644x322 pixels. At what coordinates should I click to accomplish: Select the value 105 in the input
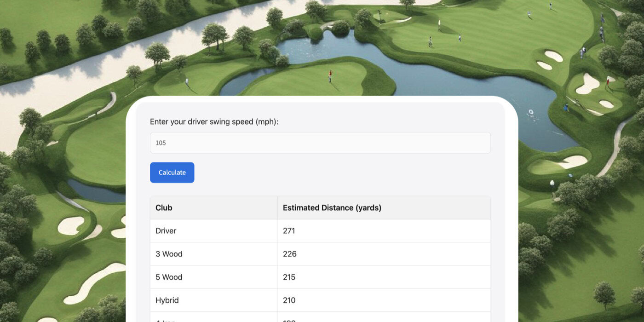pyautogui.click(x=160, y=143)
